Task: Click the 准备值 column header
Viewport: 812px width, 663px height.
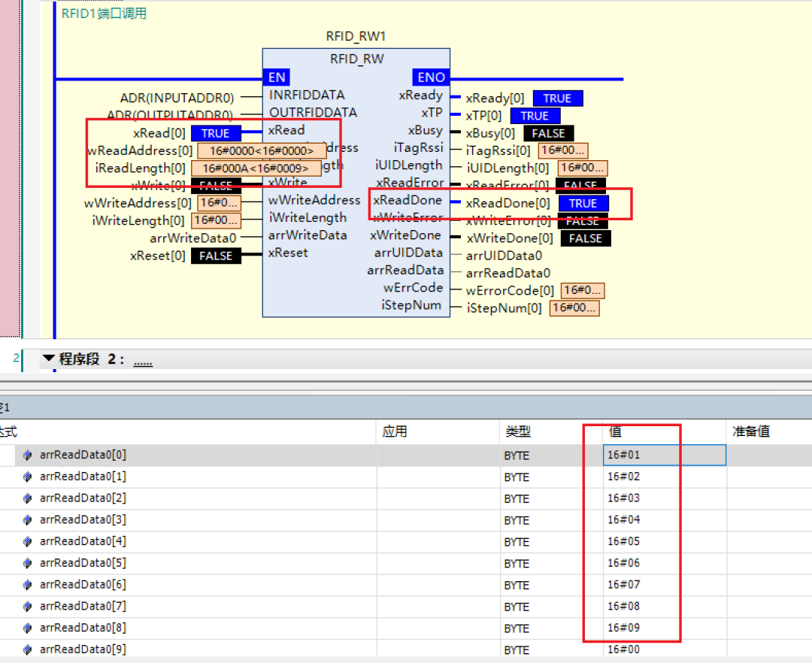Action: (x=751, y=431)
